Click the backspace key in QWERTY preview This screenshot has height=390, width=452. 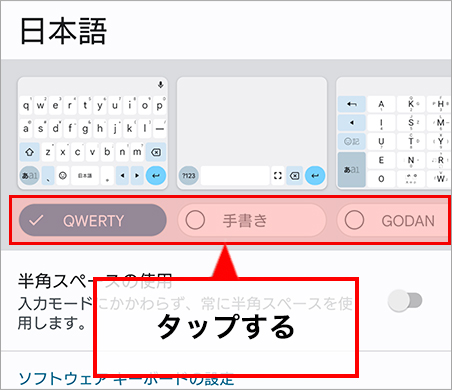point(156,152)
